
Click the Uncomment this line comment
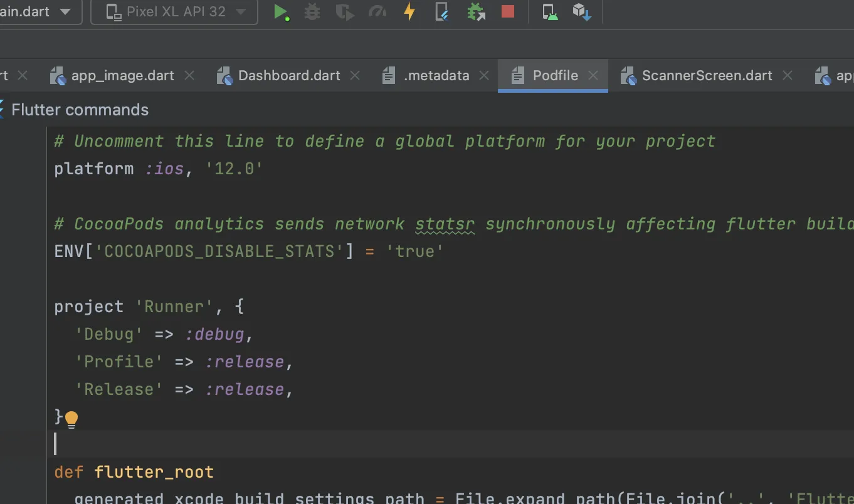pos(384,141)
